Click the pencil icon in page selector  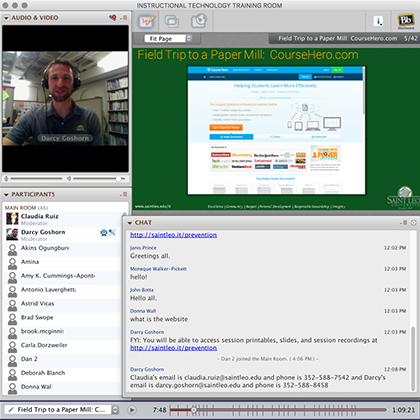pos(11,409)
